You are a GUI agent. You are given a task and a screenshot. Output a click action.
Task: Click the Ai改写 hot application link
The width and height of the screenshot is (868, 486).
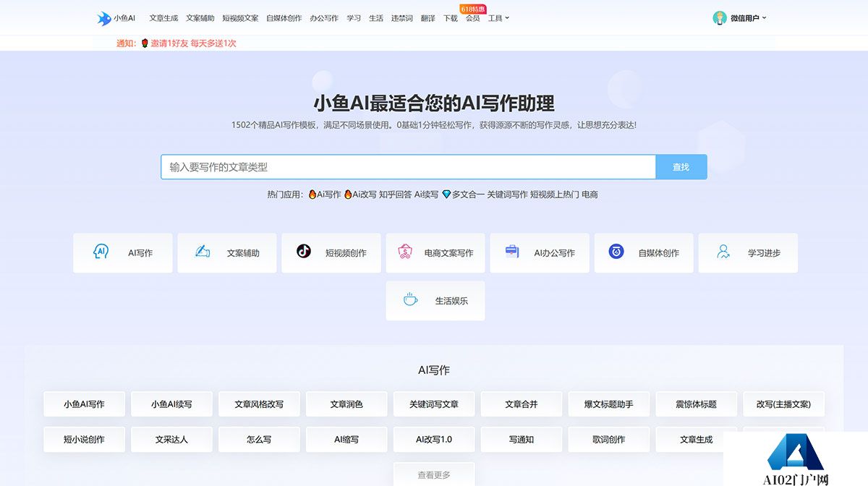(x=364, y=195)
